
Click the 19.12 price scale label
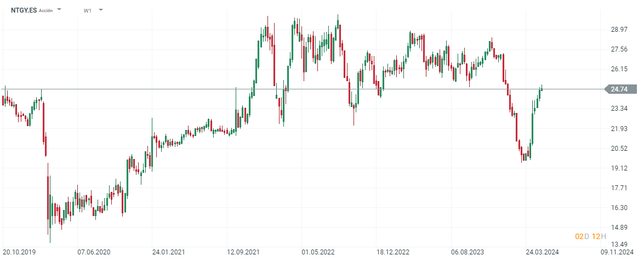618,168
